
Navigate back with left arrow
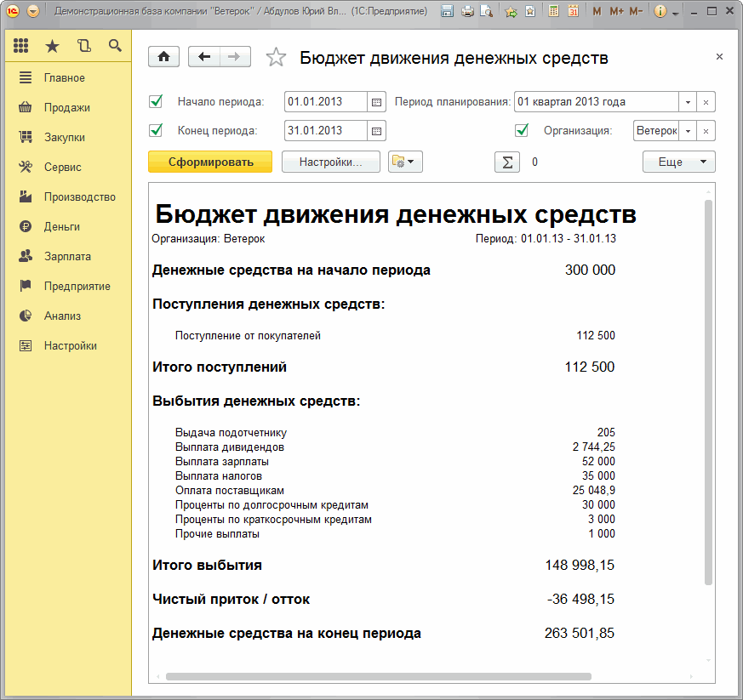click(204, 57)
